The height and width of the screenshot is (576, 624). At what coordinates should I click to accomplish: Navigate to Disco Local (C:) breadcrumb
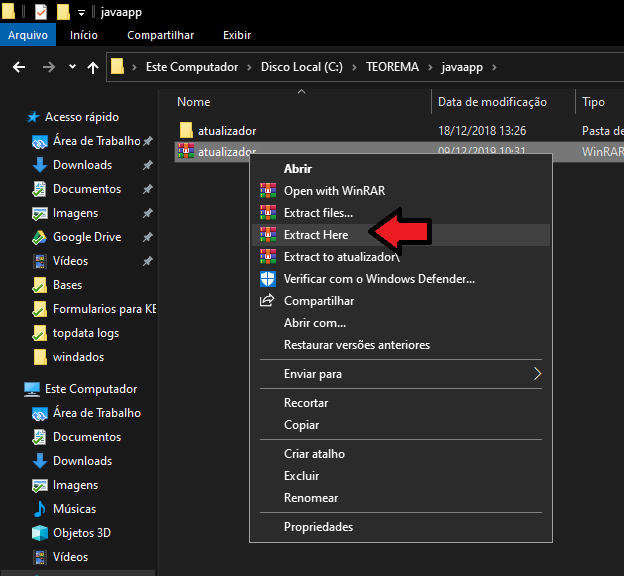click(x=302, y=67)
